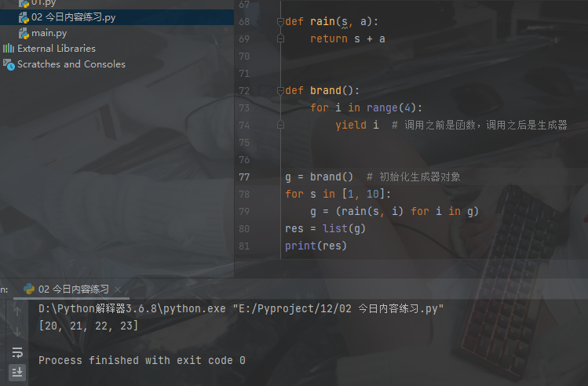Screen dimensions: 588x386
Task: Click line number 77 in the gutter
Action: tap(244, 177)
